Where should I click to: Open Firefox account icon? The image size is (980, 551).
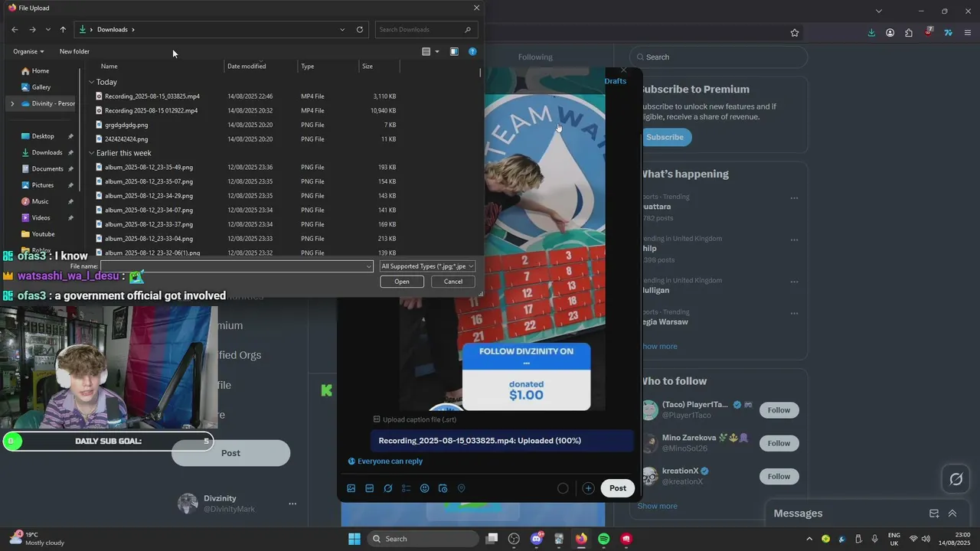[x=890, y=33]
